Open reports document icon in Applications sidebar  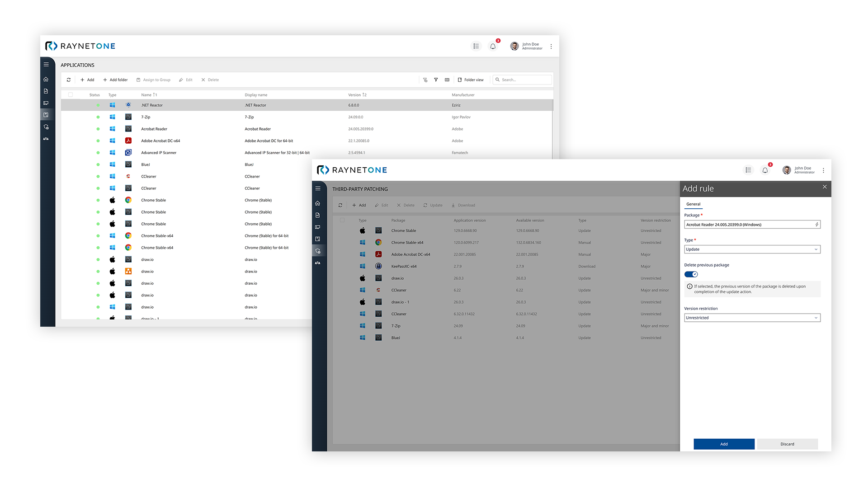pyautogui.click(x=46, y=91)
